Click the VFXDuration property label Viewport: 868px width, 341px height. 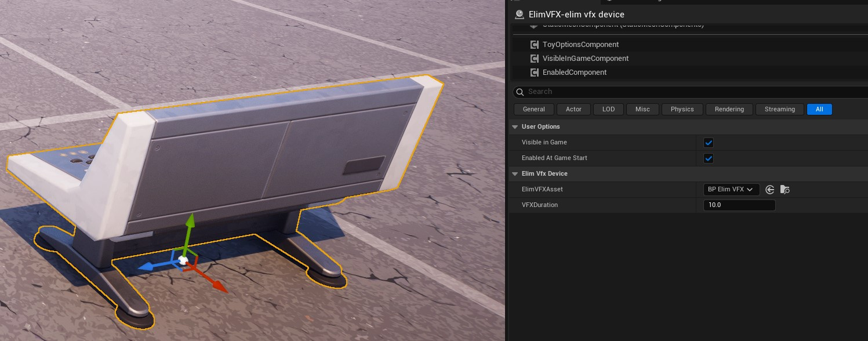[540, 205]
